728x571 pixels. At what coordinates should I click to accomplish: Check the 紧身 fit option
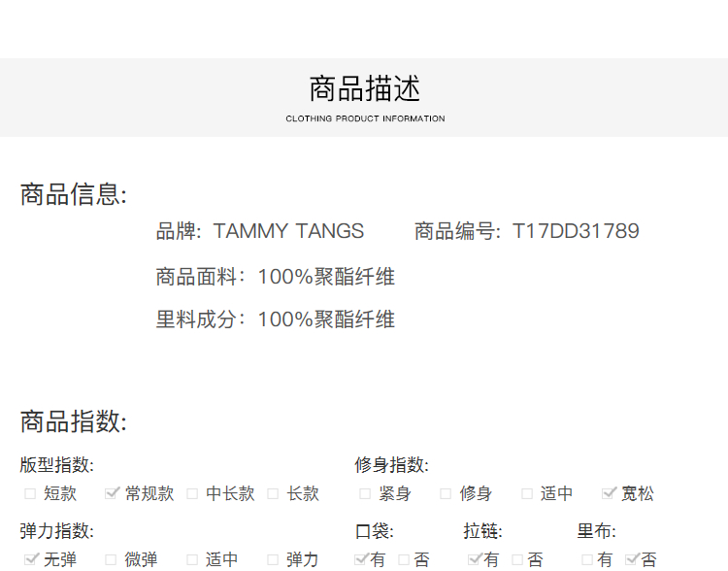click(x=365, y=493)
